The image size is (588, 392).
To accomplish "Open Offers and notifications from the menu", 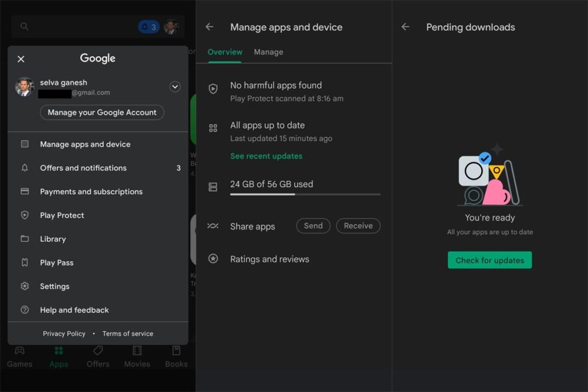I will [x=83, y=168].
